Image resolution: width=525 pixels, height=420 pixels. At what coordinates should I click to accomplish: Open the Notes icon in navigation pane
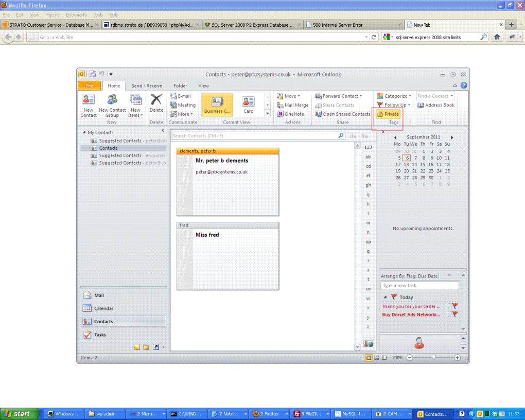click(x=137, y=347)
